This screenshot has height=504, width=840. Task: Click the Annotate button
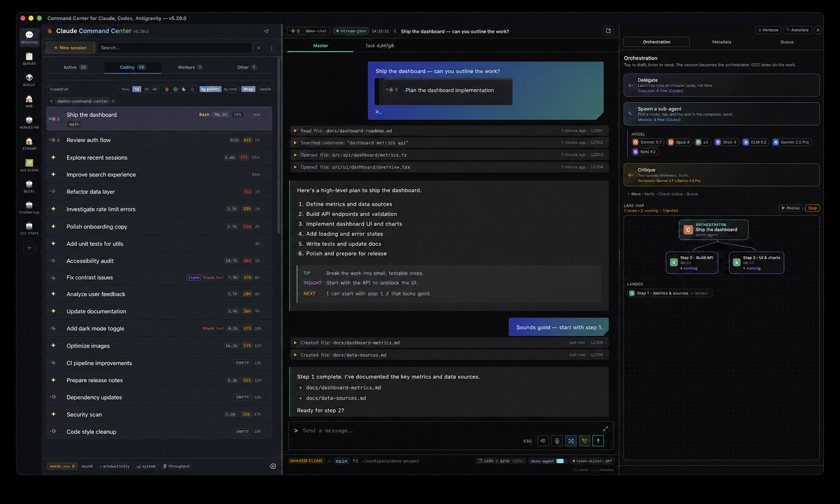tap(797, 30)
